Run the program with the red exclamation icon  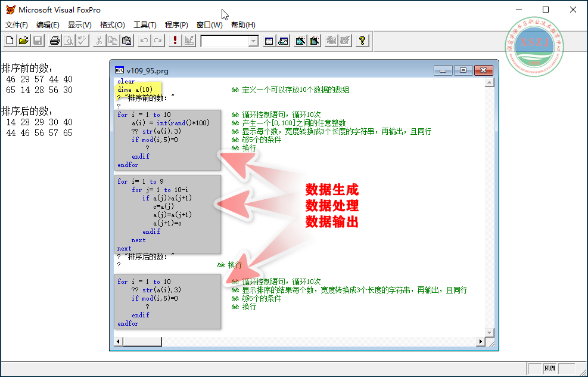[175, 40]
